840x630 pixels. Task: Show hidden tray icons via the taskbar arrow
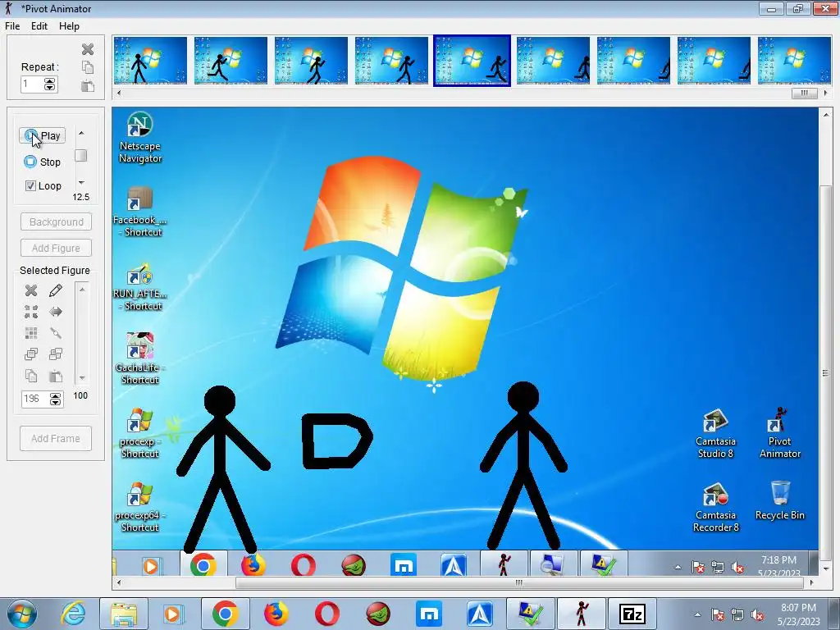(697, 614)
